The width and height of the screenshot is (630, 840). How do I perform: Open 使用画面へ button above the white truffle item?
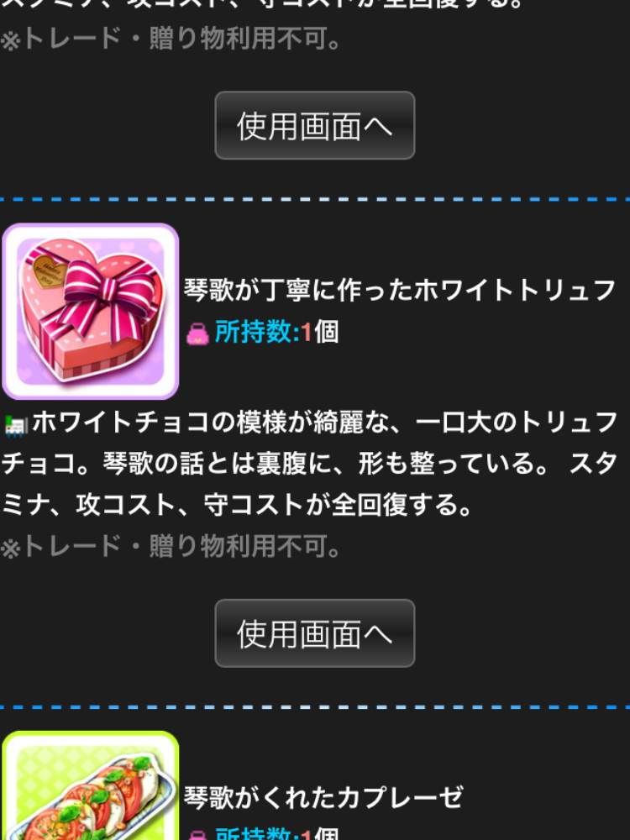[315, 125]
